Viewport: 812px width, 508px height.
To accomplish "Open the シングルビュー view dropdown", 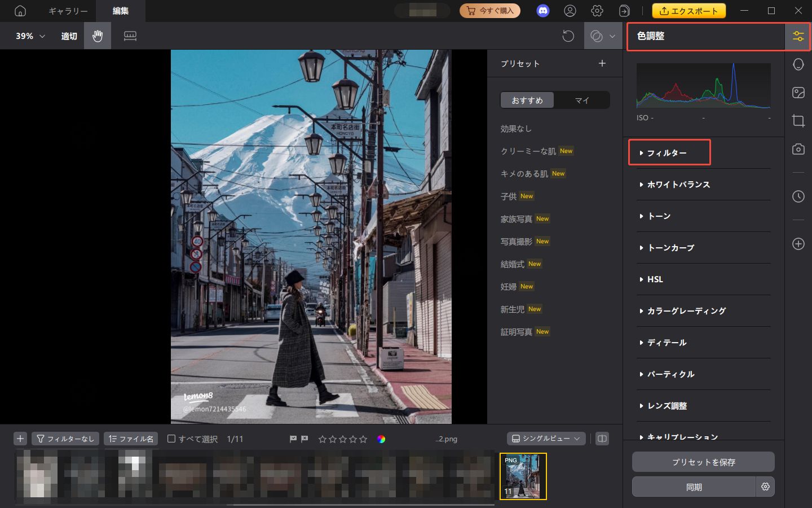I will point(545,439).
